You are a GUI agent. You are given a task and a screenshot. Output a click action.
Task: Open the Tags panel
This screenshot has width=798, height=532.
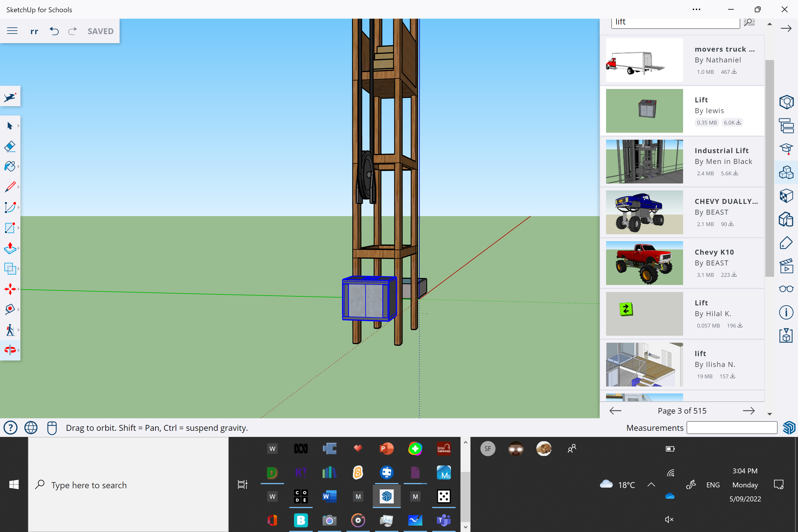coord(786,243)
